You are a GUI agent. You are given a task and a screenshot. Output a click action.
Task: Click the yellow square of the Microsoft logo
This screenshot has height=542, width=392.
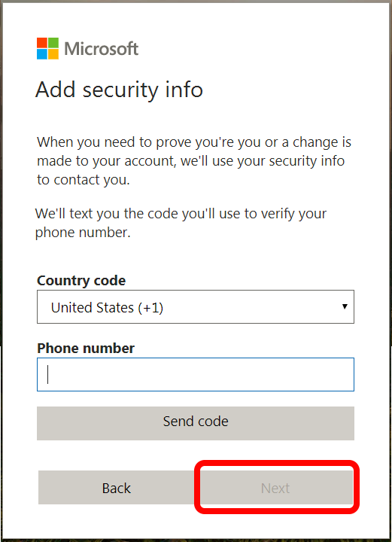[53, 54]
